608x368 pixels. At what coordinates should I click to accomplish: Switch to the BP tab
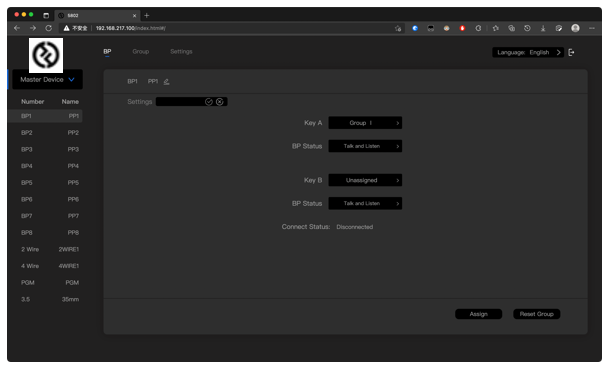(x=107, y=52)
